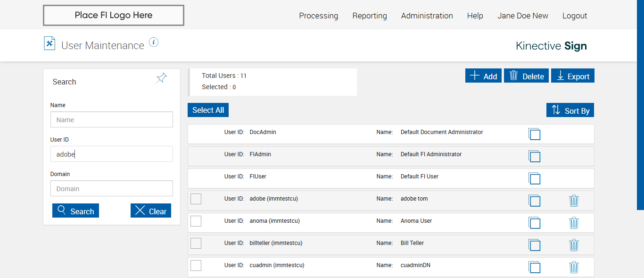Open the Administration menu
The height and width of the screenshot is (278, 644).
427,16
